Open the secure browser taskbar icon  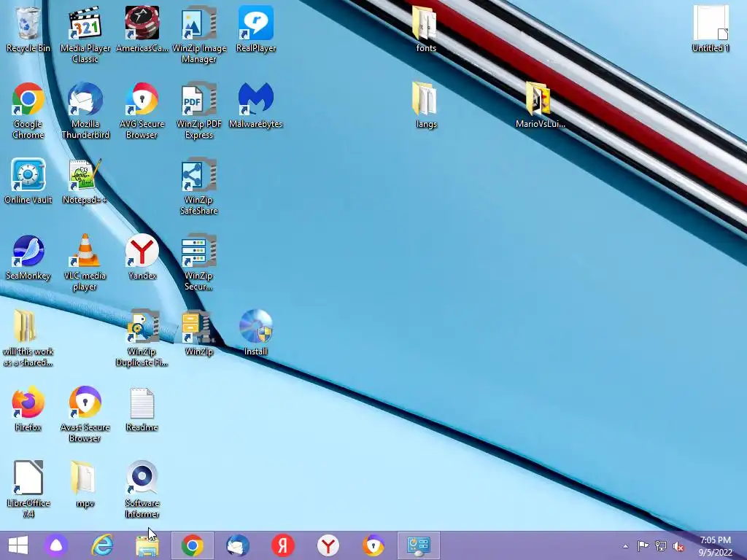[x=373, y=545]
